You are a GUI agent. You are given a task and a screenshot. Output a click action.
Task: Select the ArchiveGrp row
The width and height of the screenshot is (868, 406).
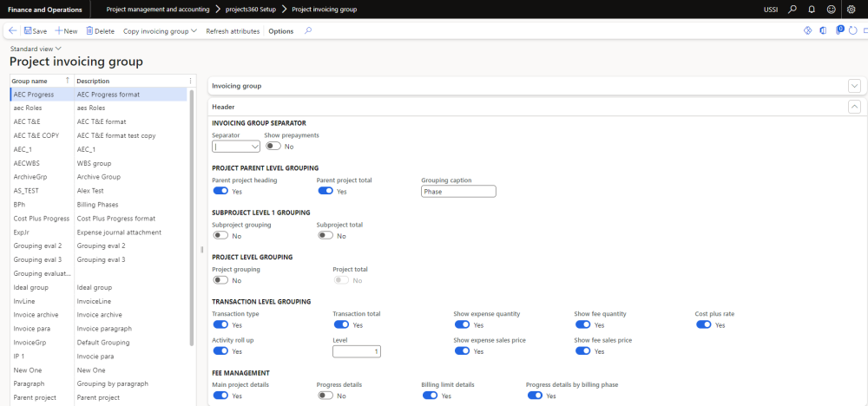(x=99, y=177)
